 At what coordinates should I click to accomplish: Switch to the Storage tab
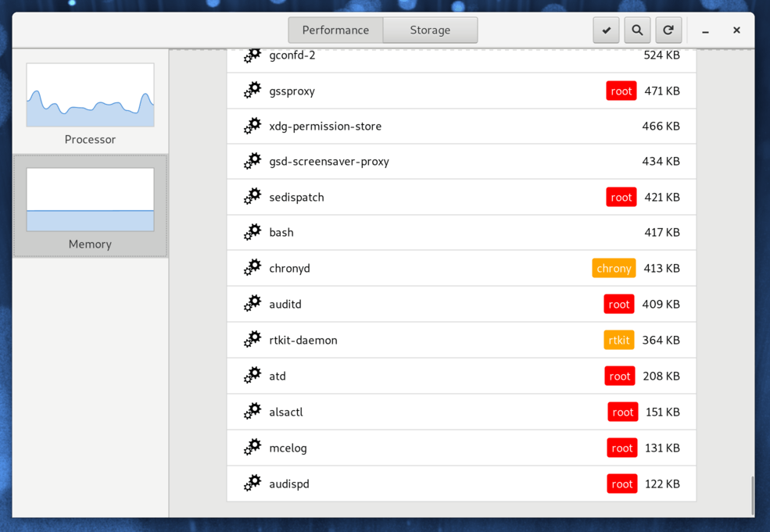point(430,30)
